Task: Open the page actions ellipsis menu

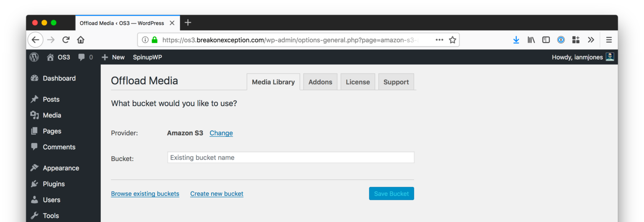Action: tap(439, 40)
